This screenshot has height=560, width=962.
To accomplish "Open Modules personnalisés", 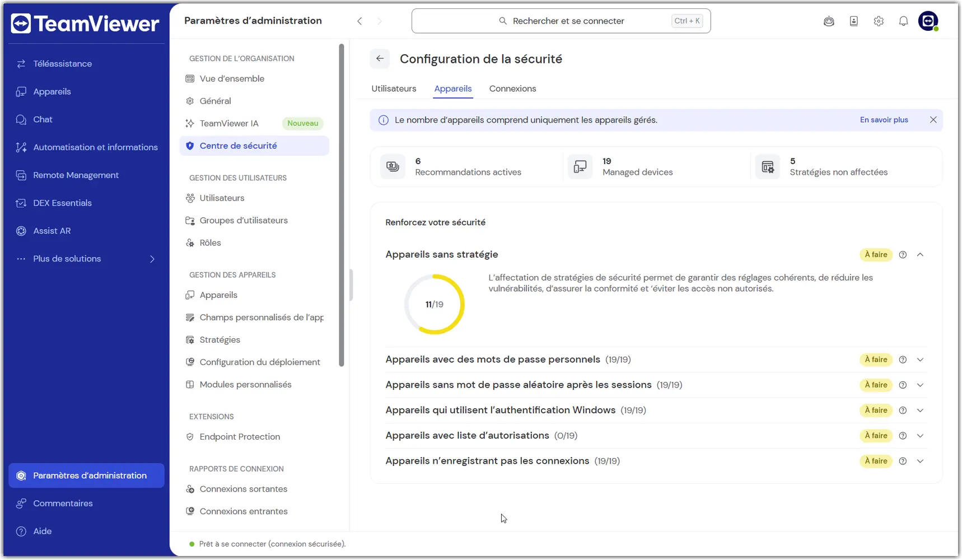I will (x=254, y=384).
